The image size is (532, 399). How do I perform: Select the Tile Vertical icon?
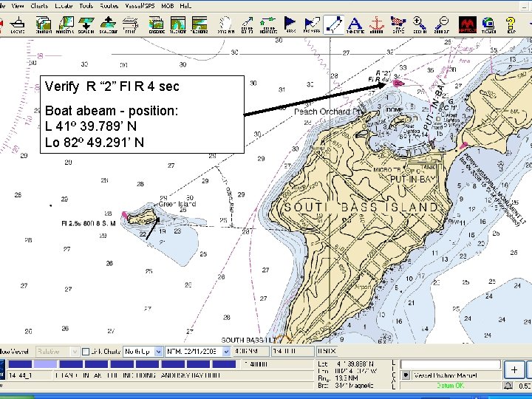178,25
